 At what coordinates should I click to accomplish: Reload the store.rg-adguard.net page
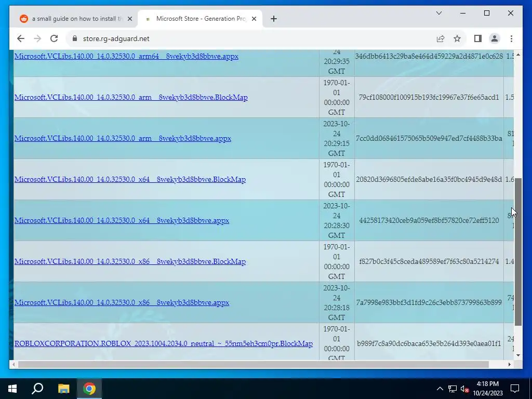tap(54, 38)
